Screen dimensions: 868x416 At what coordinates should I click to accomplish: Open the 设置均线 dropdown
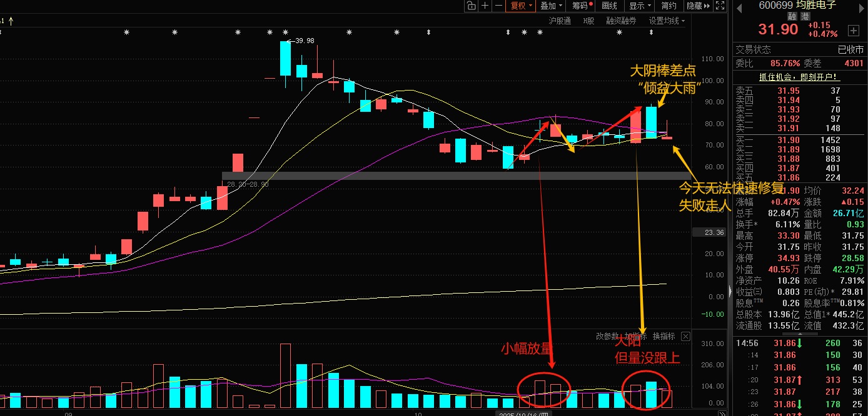pos(666,21)
